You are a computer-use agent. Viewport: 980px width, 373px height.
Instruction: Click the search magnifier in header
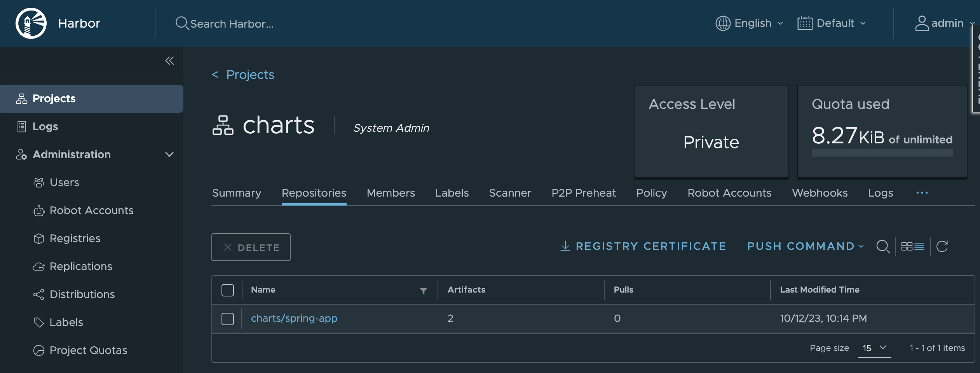pos(182,23)
